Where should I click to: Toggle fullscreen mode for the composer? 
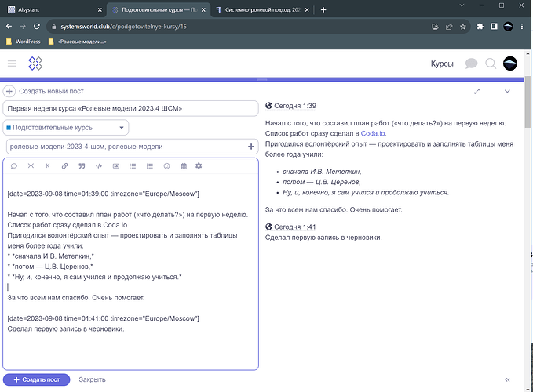(x=476, y=92)
